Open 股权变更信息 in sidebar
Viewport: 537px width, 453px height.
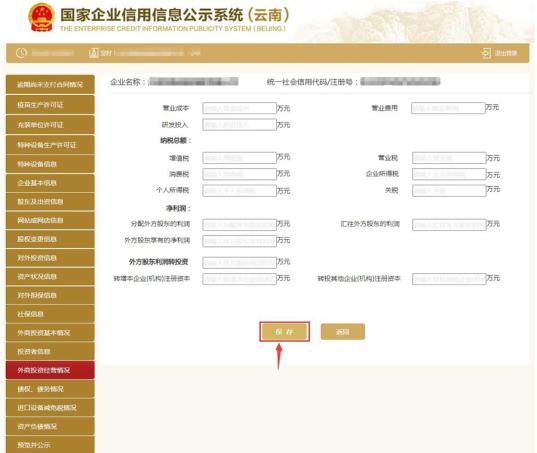(x=50, y=239)
